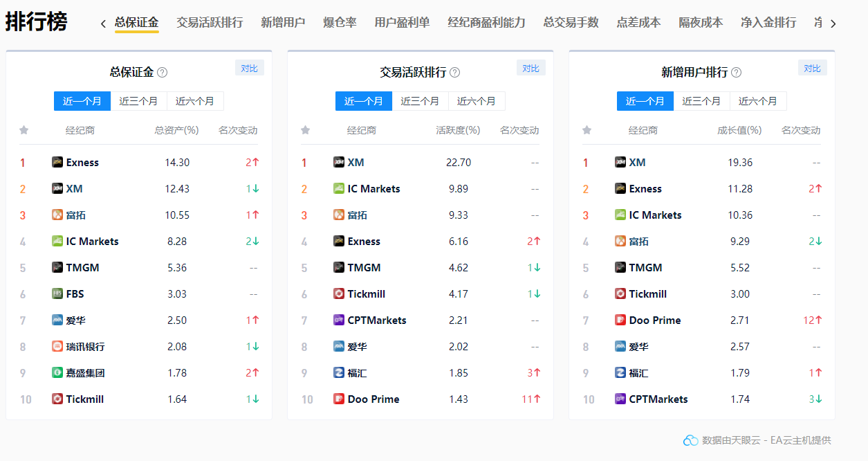Switch to 经纪商盈利能力 tab
This screenshot has width=868, height=461.
pyautogui.click(x=486, y=23)
